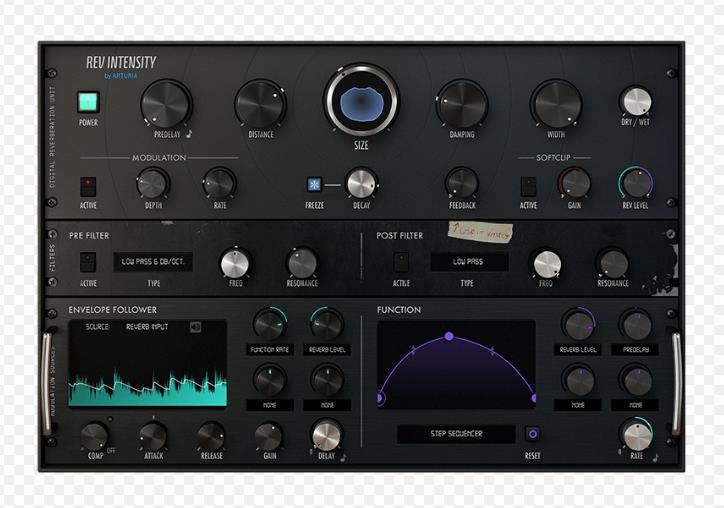Toggle the Function Rate knob's sync note icon

(655, 457)
